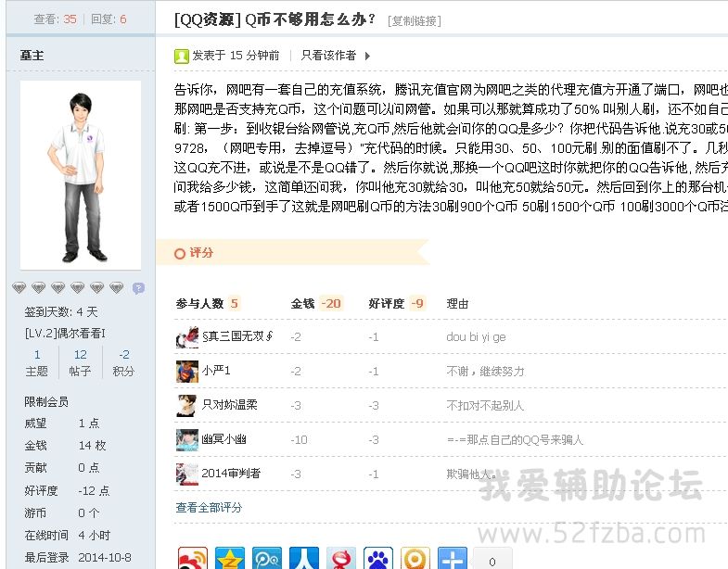Viewport: 728px width, 569px height.
Task: Share post to Sina Weibo
Action: [192, 558]
